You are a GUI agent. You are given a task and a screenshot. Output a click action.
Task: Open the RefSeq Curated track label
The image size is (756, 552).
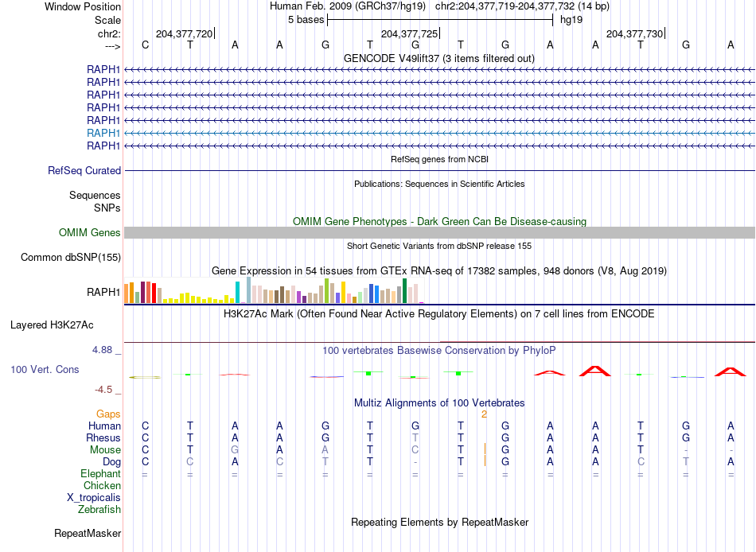pyautogui.click(x=84, y=171)
